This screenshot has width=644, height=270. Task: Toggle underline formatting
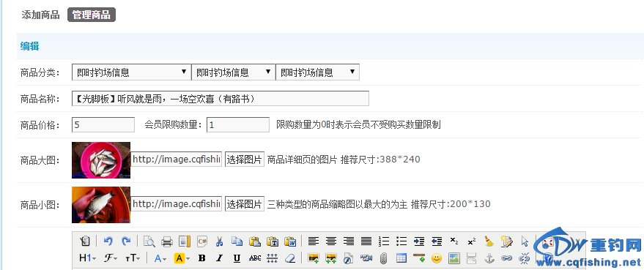[x=237, y=258]
